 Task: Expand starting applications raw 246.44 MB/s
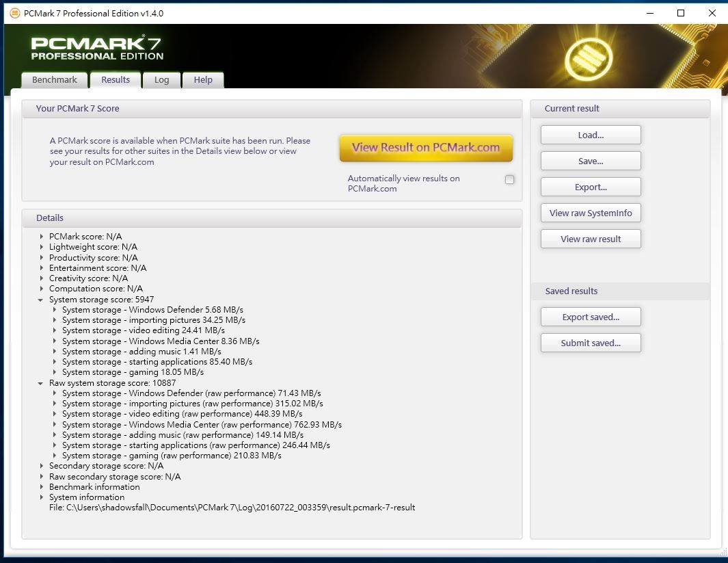click(x=54, y=445)
